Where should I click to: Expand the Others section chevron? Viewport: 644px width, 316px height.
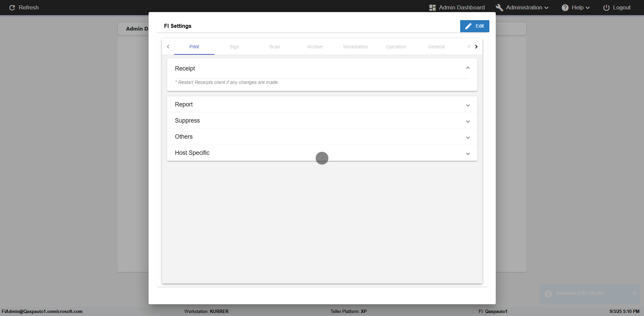coord(468,138)
